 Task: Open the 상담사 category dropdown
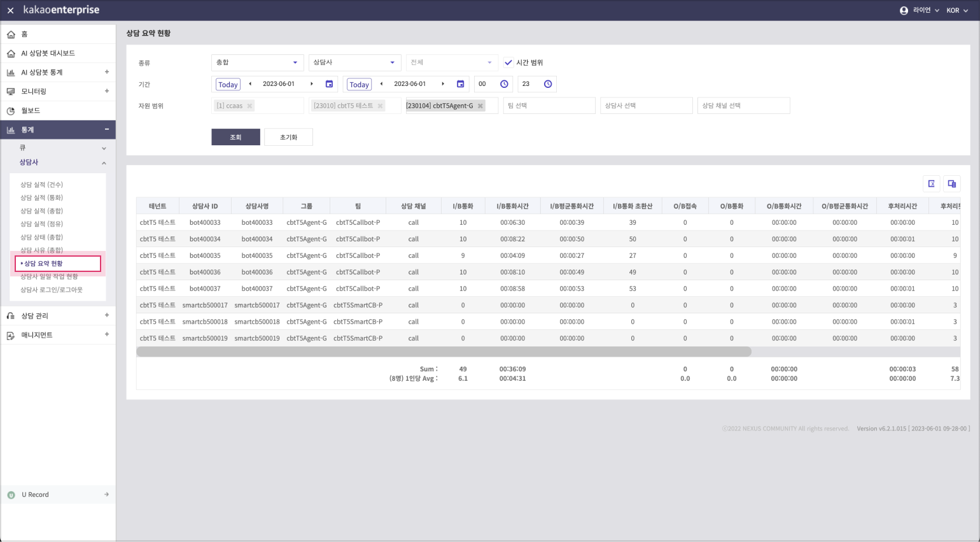pos(354,62)
